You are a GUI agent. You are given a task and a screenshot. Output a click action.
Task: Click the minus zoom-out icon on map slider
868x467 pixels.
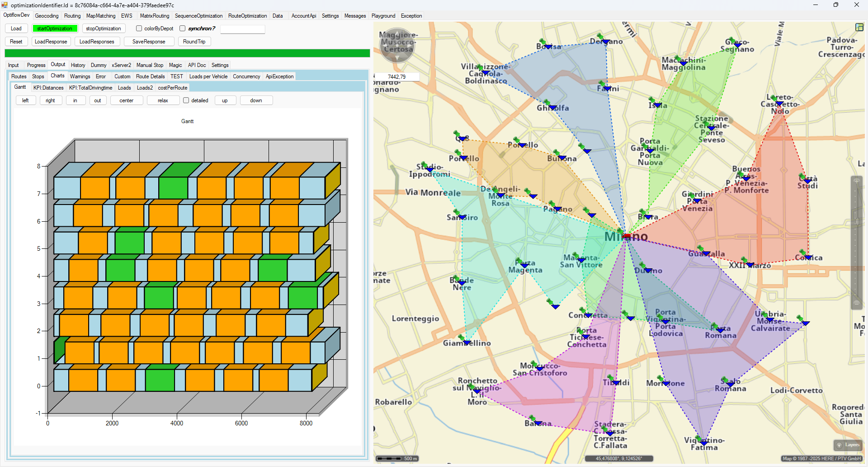(856, 303)
